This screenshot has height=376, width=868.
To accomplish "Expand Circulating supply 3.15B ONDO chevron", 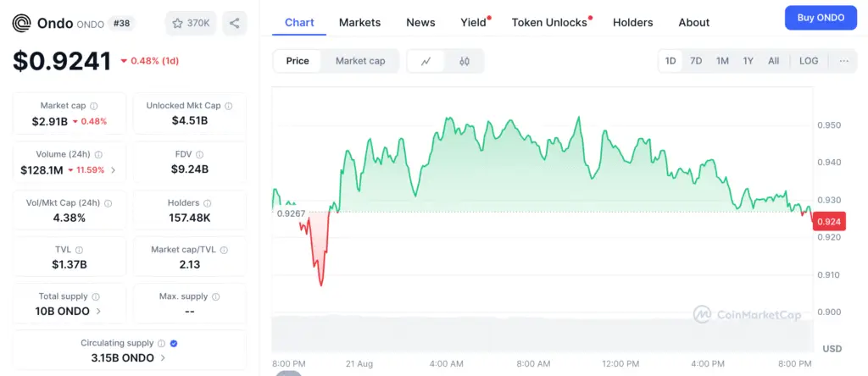I will tap(164, 357).
